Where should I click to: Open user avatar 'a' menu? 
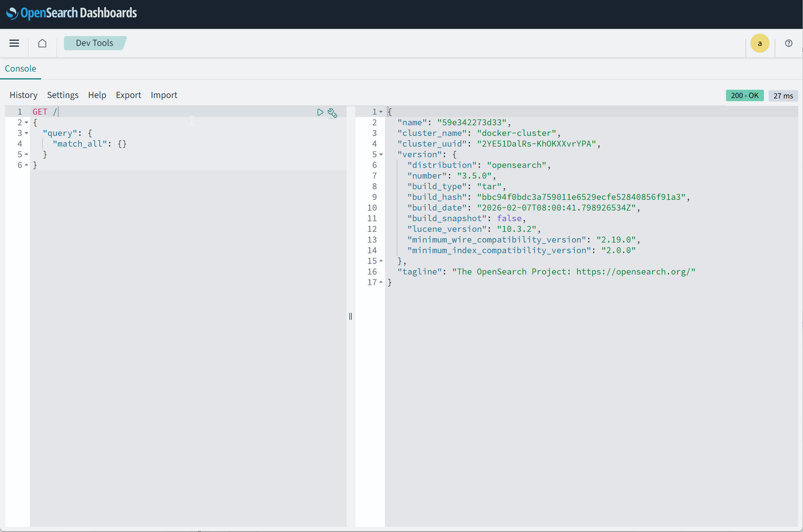coord(759,43)
